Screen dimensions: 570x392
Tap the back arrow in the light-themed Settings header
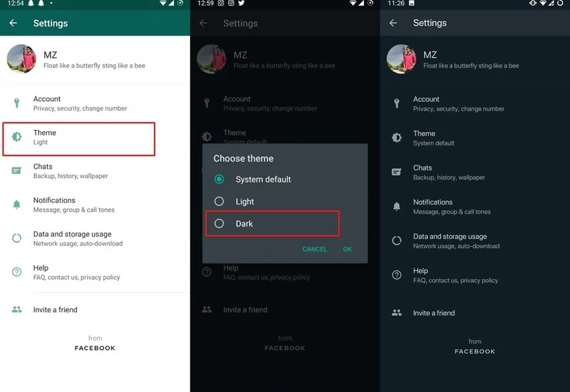13,24
